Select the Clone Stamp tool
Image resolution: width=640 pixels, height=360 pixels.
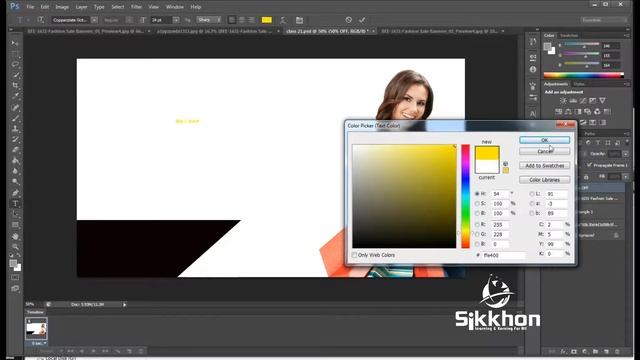[15, 129]
